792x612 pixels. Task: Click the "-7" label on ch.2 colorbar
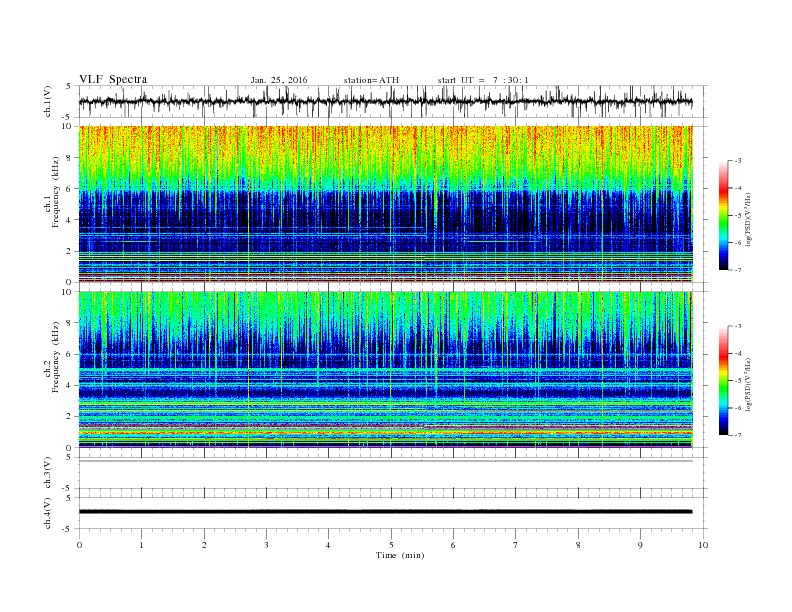(x=738, y=435)
